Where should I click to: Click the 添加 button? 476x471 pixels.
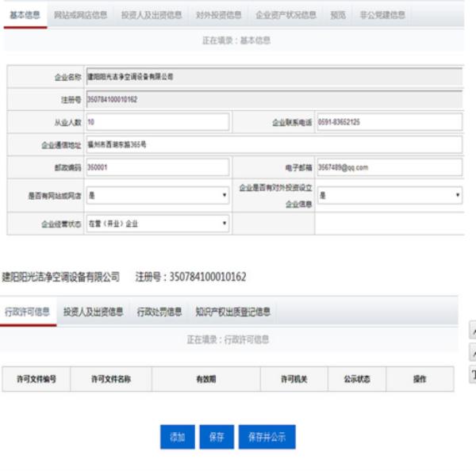pos(178,437)
